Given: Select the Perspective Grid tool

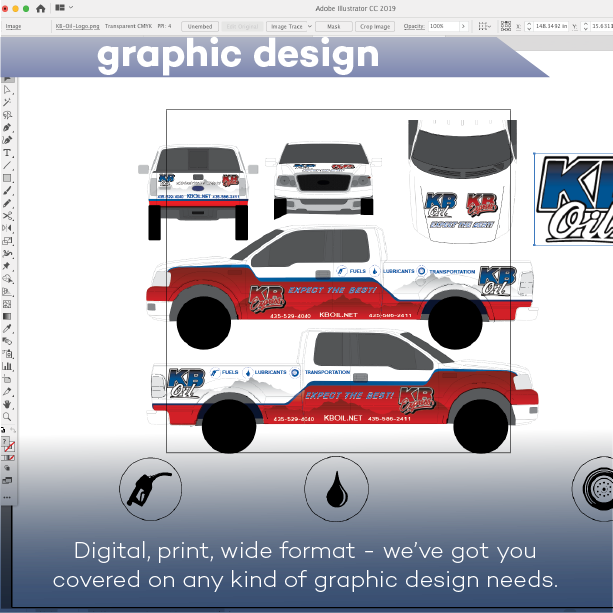Looking at the screenshot, I should [x=7, y=291].
